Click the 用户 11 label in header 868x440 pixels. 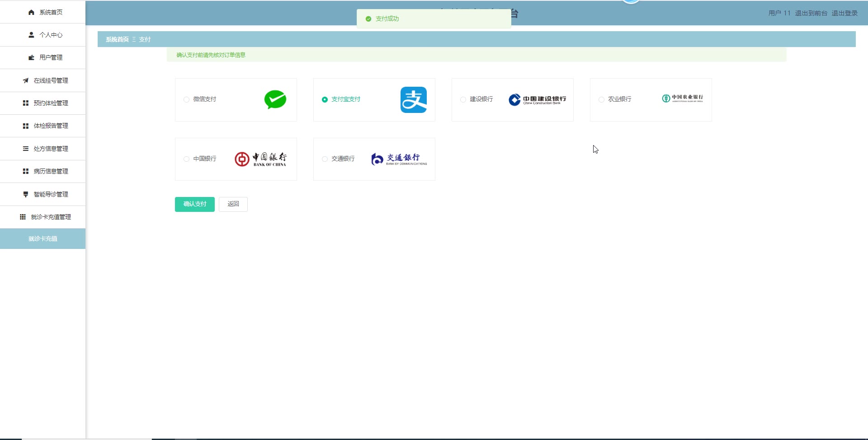pos(780,13)
